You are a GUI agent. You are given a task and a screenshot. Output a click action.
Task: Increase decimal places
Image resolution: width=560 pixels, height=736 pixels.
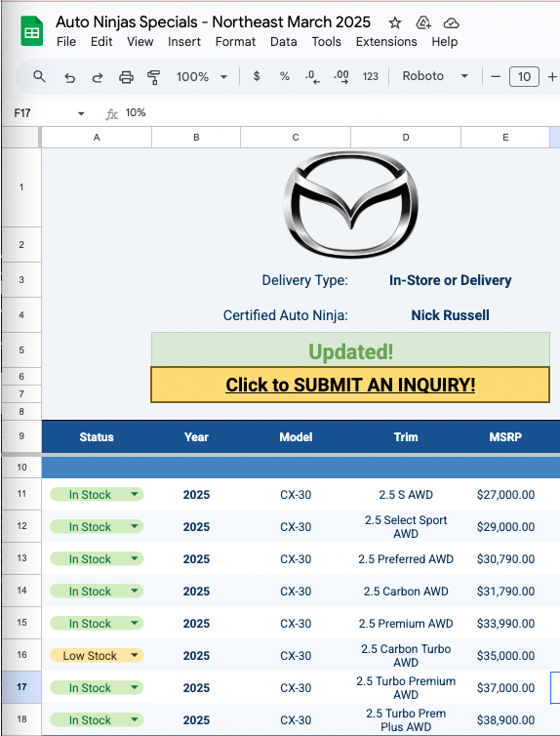[x=341, y=76]
